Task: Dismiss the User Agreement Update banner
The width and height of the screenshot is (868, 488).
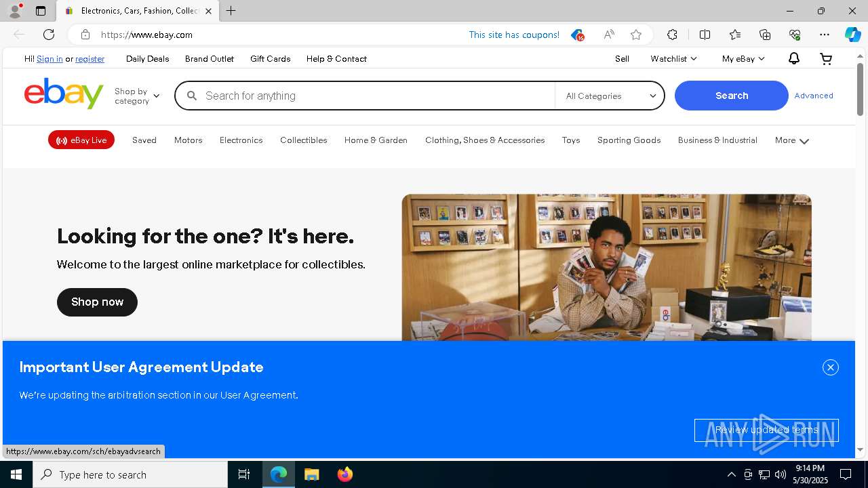Action: point(831,367)
